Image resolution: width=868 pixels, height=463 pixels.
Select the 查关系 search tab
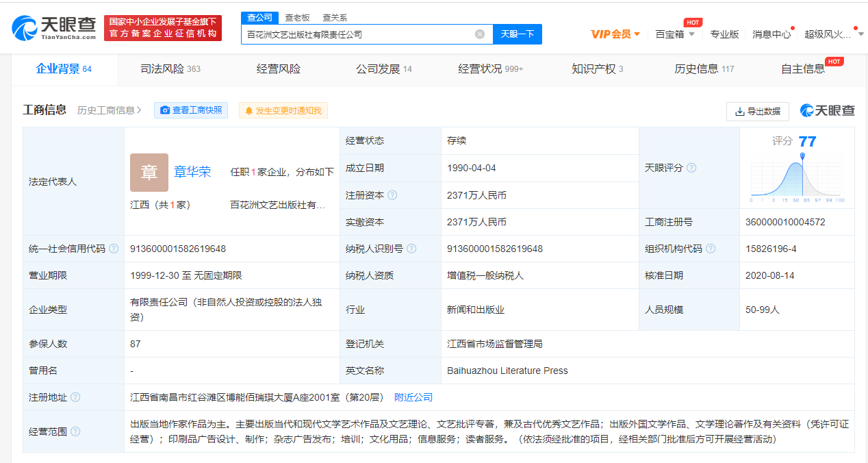[x=335, y=18]
